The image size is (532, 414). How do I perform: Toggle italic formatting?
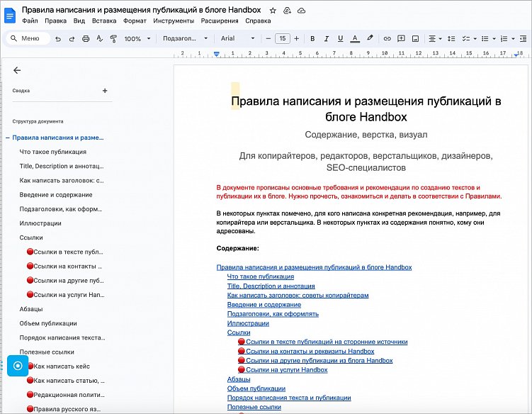click(x=326, y=39)
